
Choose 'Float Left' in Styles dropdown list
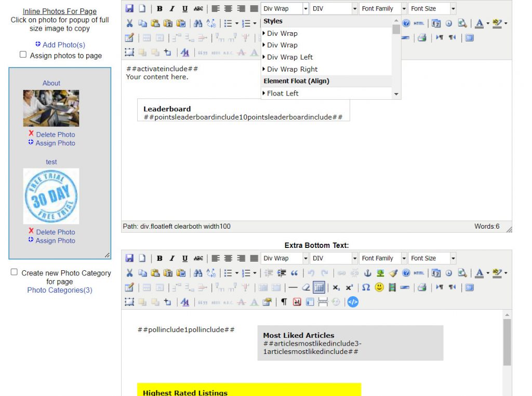pos(283,94)
